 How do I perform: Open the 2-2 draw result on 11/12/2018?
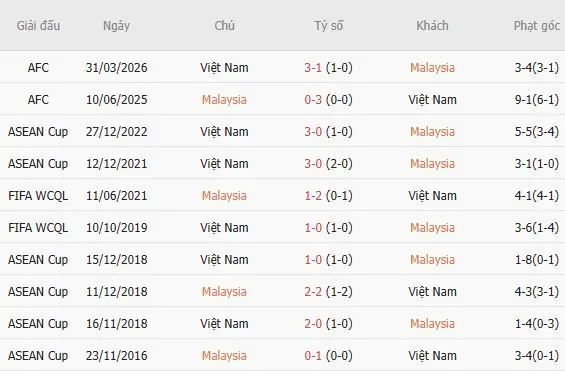tap(313, 292)
